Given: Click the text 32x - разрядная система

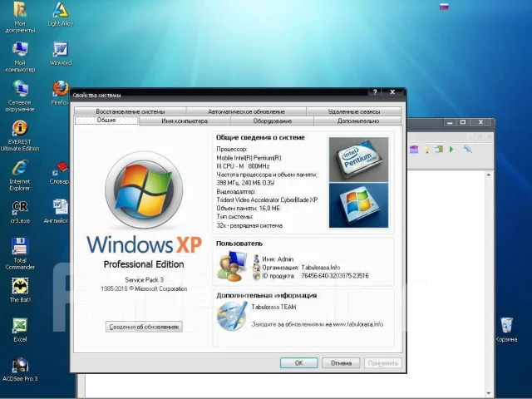Looking at the screenshot, I should (x=249, y=225).
